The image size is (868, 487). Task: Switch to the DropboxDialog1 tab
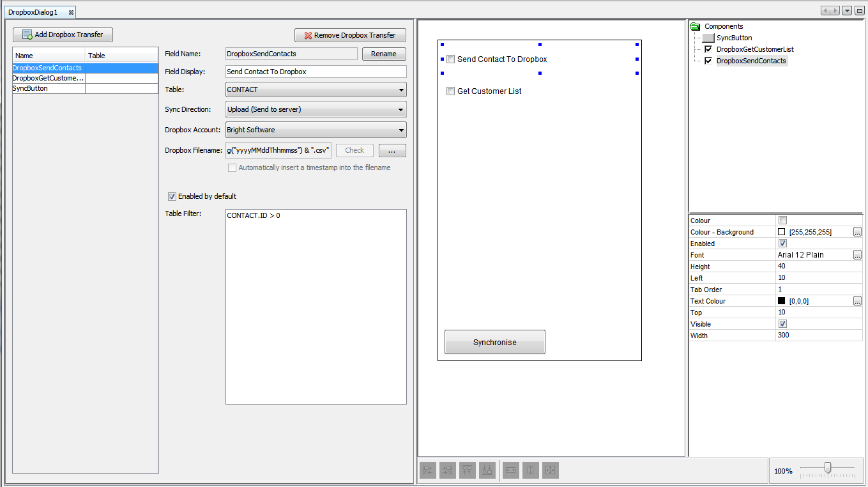pyautogui.click(x=33, y=12)
